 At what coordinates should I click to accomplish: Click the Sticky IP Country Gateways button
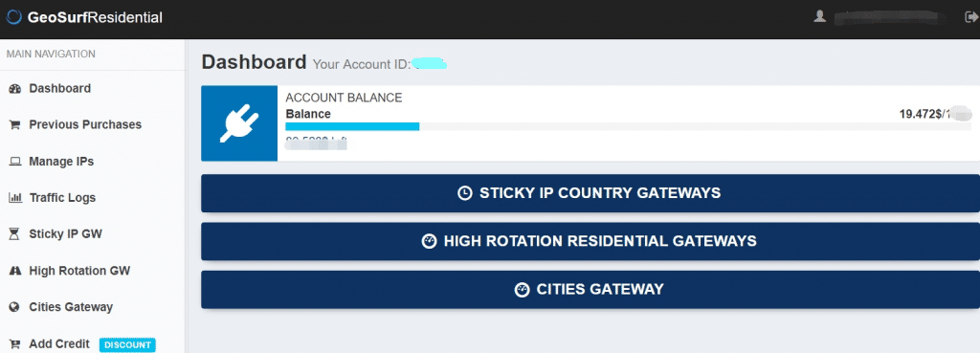pyautogui.click(x=590, y=193)
